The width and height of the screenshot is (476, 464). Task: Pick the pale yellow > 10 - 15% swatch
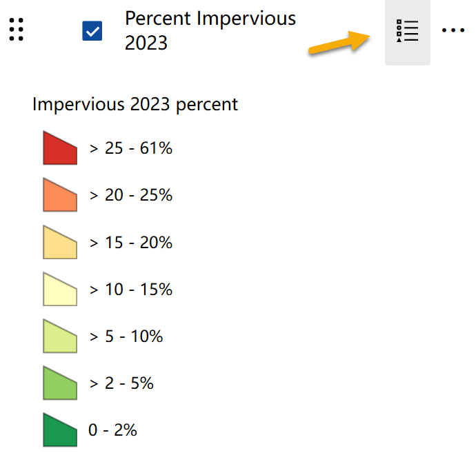click(x=59, y=290)
